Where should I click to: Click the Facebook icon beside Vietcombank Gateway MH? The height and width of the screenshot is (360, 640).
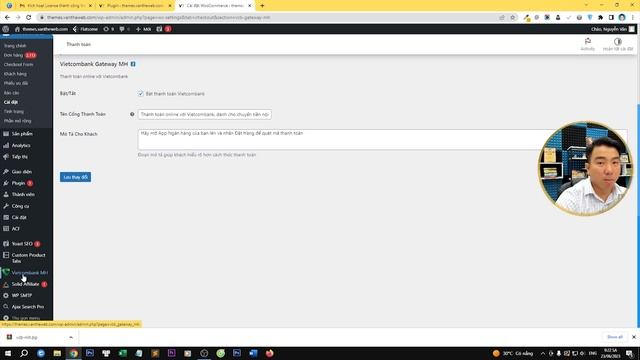[133, 64]
